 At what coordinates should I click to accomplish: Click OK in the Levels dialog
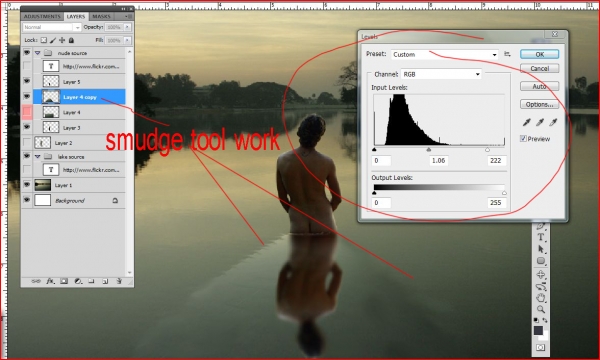point(540,54)
